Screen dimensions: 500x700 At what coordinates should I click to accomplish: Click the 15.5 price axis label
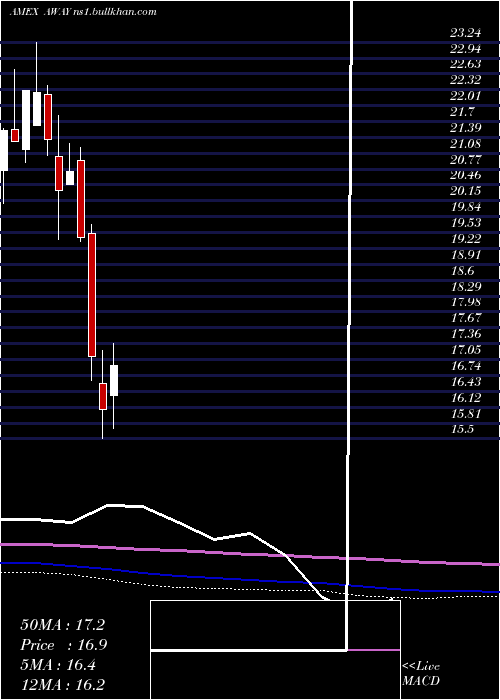click(462, 429)
